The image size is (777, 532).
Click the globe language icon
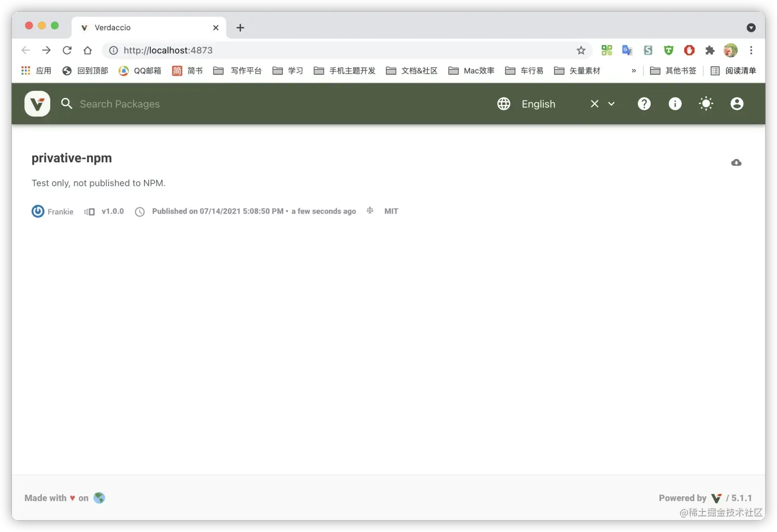504,104
